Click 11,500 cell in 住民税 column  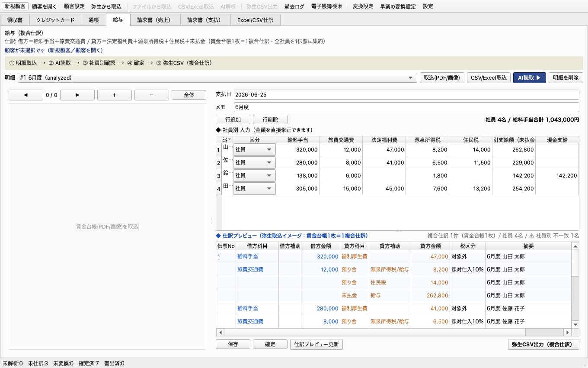click(x=471, y=162)
